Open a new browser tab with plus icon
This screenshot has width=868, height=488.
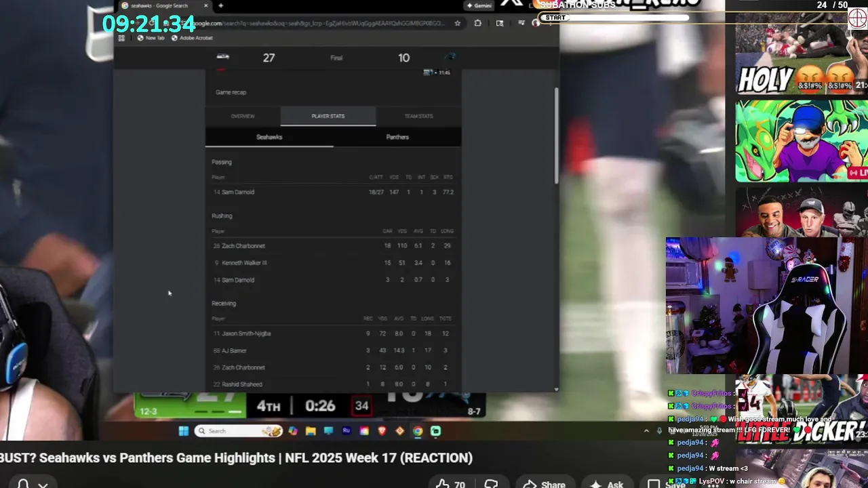220,5
